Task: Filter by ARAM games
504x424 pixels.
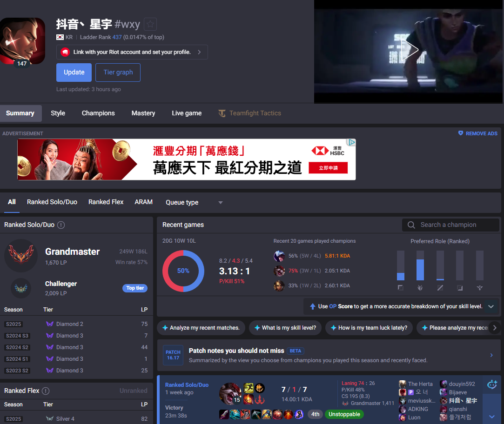Action: coord(143,202)
